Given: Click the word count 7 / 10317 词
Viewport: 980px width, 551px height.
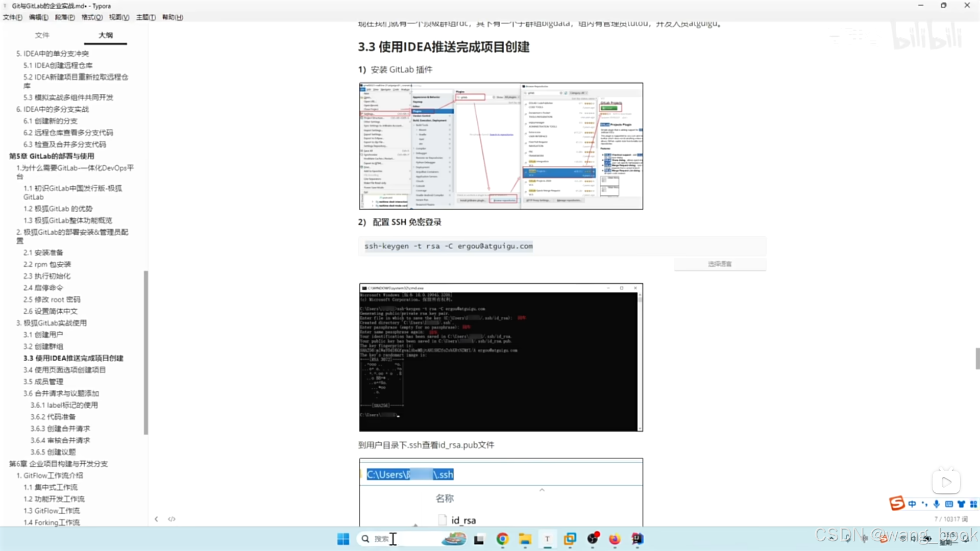Looking at the screenshot, I should click(x=951, y=519).
